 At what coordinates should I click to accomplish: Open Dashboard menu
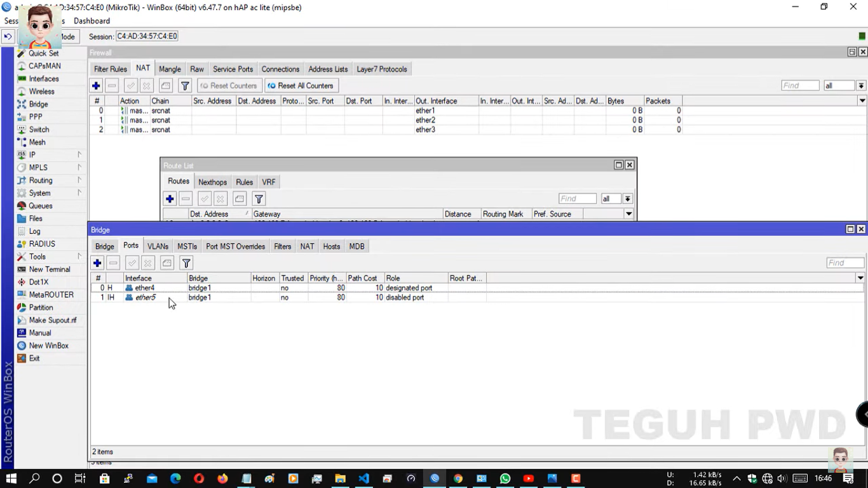click(x=92, y=21)
